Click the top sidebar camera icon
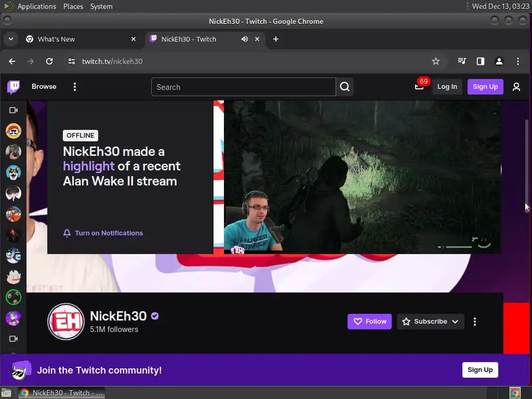This screenshot has width=532, height=399. pyautogui.click(x=14, y=110)
